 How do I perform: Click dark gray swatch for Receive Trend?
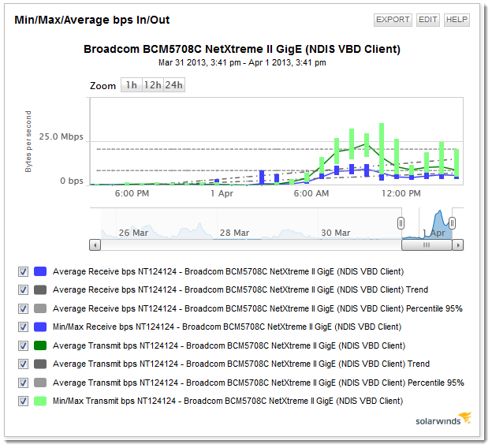pos(40,289)
